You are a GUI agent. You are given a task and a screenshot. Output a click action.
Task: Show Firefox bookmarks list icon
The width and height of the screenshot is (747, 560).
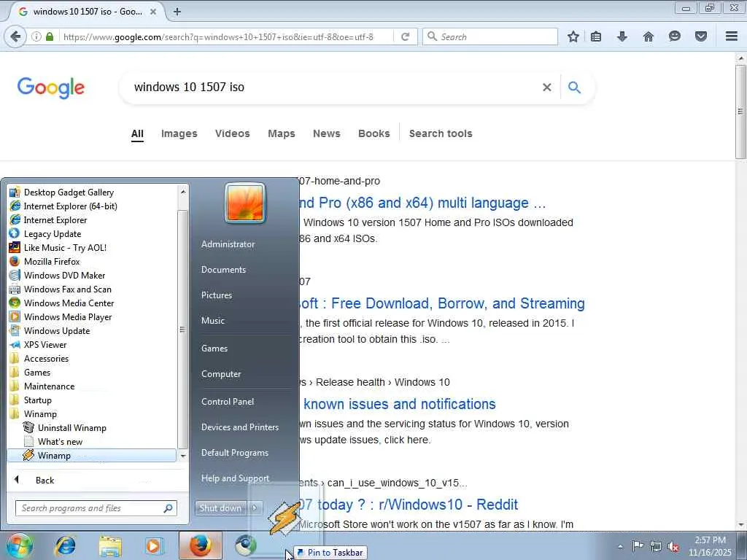(596, 36)
